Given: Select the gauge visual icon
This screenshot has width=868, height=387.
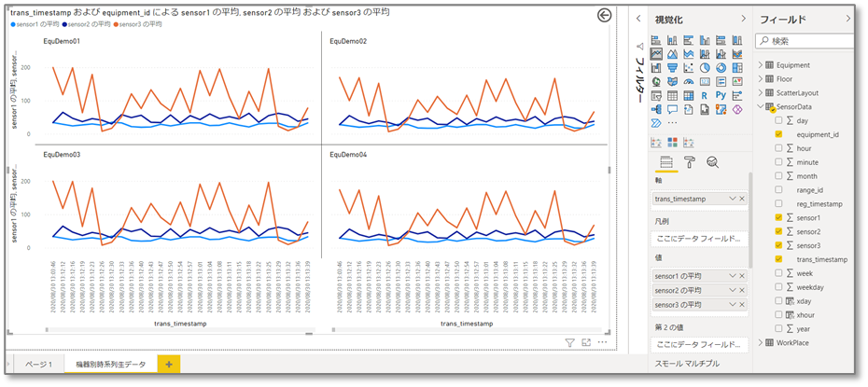Looking at the screenshot, I should coord(689,82).
